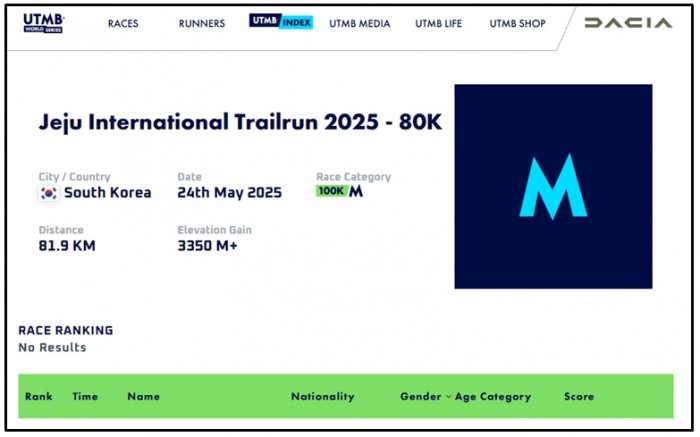
Task: Expand the Gender filter dropdown
Action: (x=425, y=396)
